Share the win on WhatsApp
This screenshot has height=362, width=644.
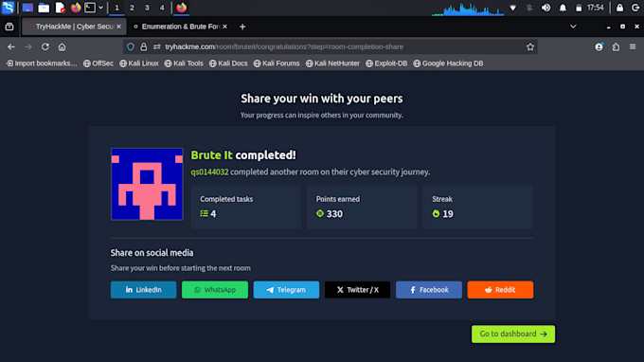pyautogui.click(x=215, y=290)
